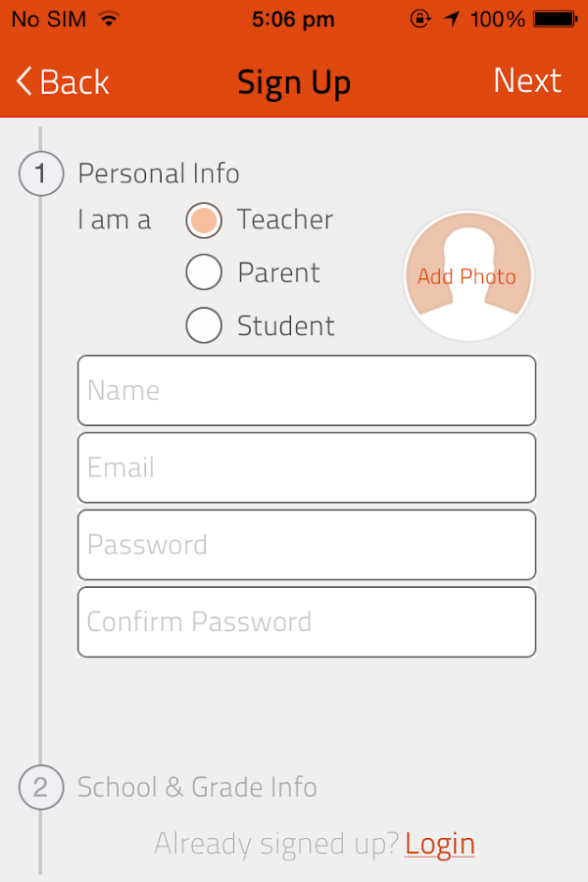This screenshot has width=588, height=882.
Task: Tap the Password entry field
Action: pyautogui.click(x=307, y=545)
